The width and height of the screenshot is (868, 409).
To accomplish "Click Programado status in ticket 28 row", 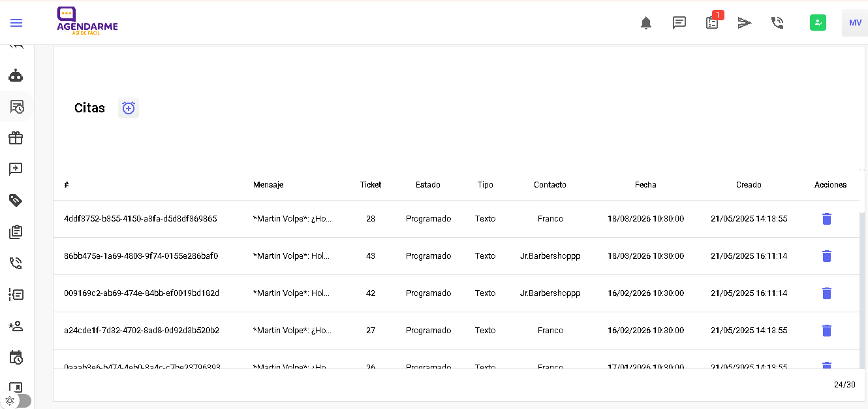I will 428,219.
